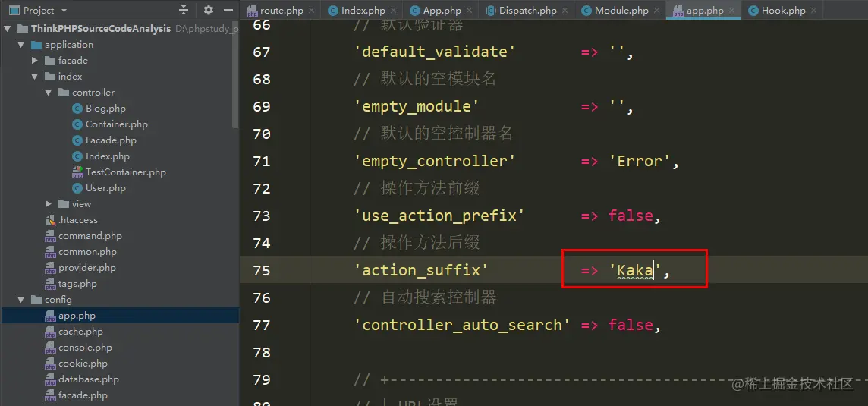Hide the Project tool window
Viewport: 868px width, 406px height.
point(228,10)
